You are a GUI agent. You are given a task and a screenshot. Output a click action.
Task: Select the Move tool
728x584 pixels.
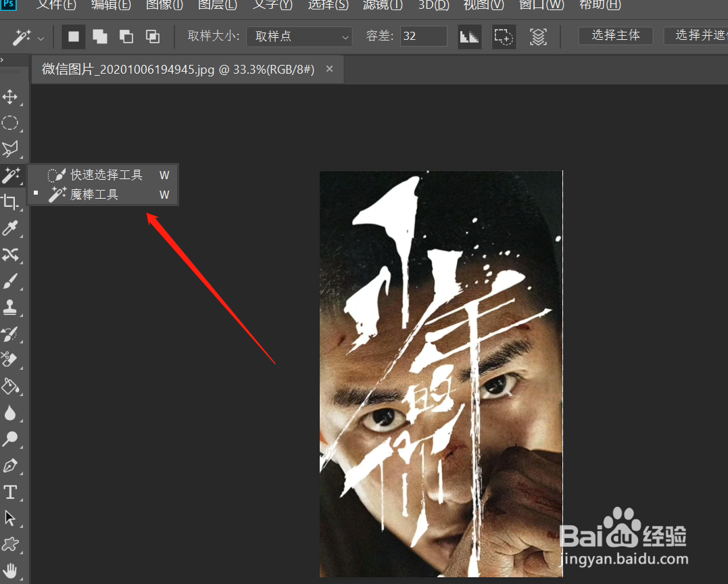coord(10,97)
